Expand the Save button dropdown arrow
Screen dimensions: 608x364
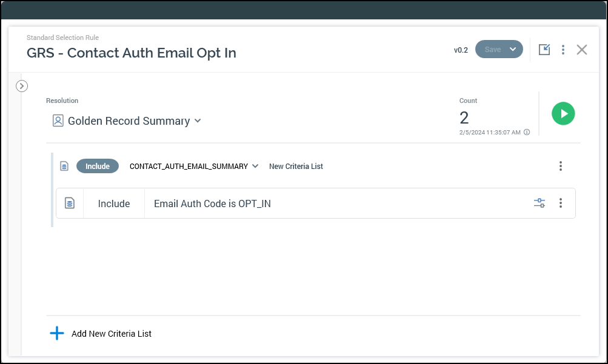(x=513, y=50)
